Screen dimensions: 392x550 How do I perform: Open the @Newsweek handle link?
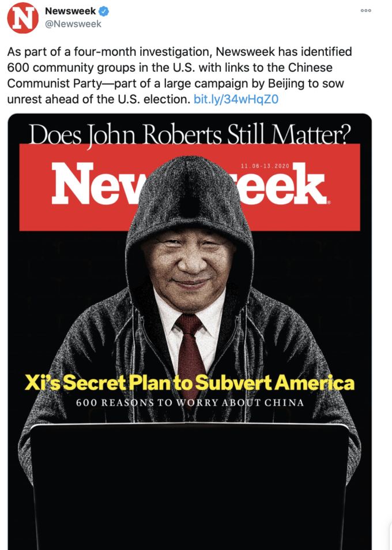coord(73,24)
